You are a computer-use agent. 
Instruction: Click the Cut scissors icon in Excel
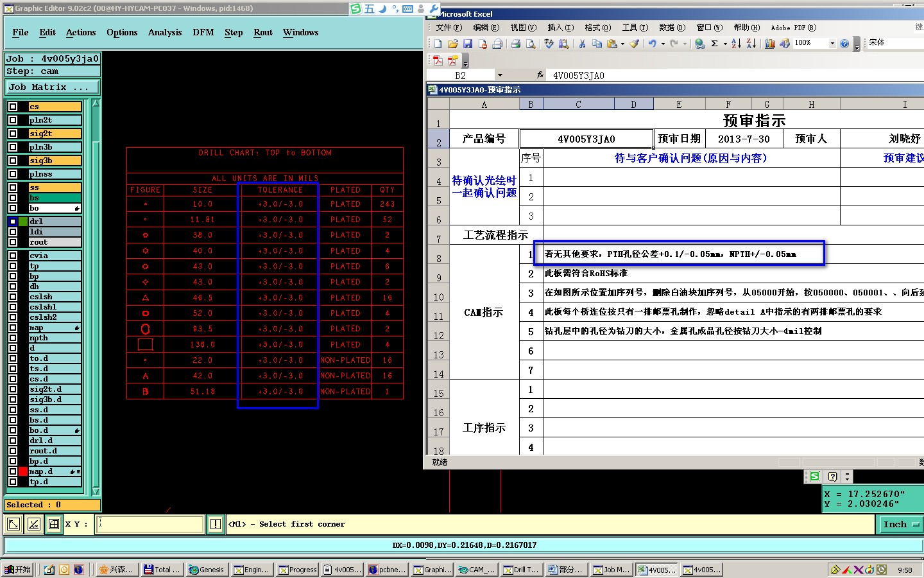pyautogui.click(x=582, y=44)
